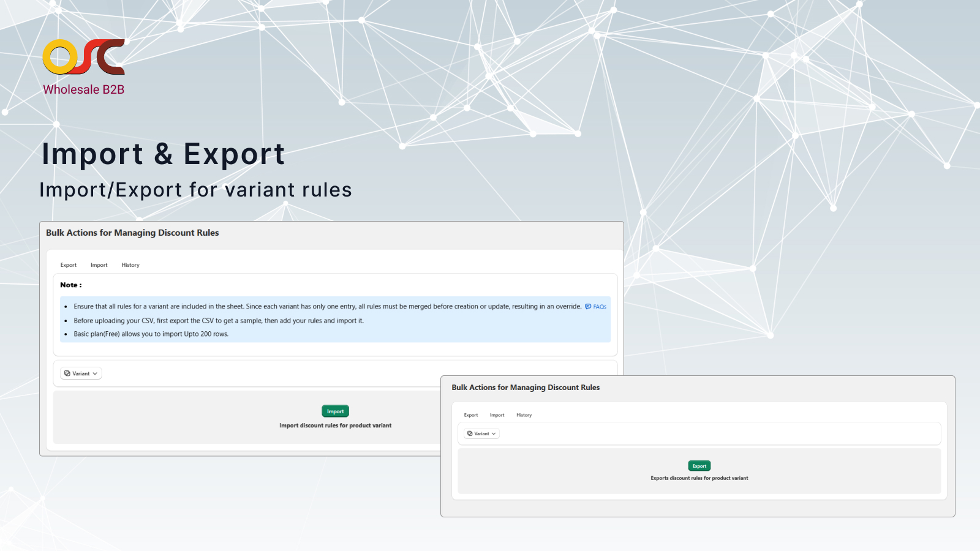This screenshot has width=980, height=551.
Task: Click the OSC logo
Action: click(x=83, y=57)
